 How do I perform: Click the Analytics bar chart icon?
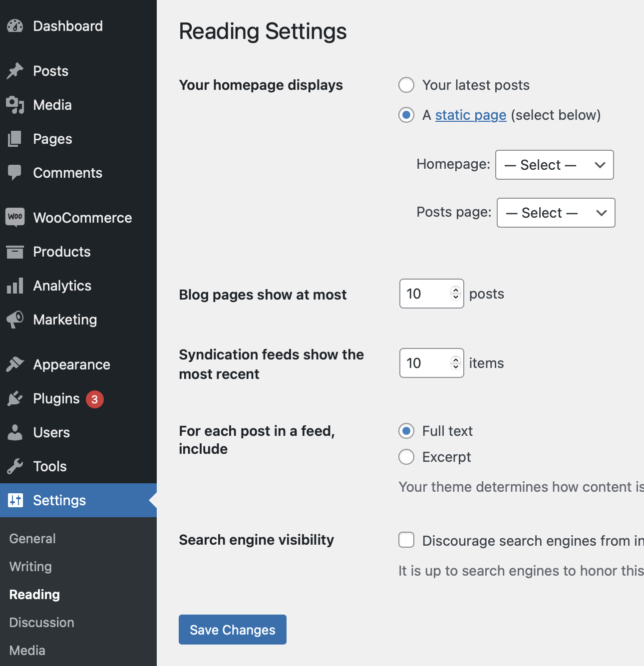[15, 286]
